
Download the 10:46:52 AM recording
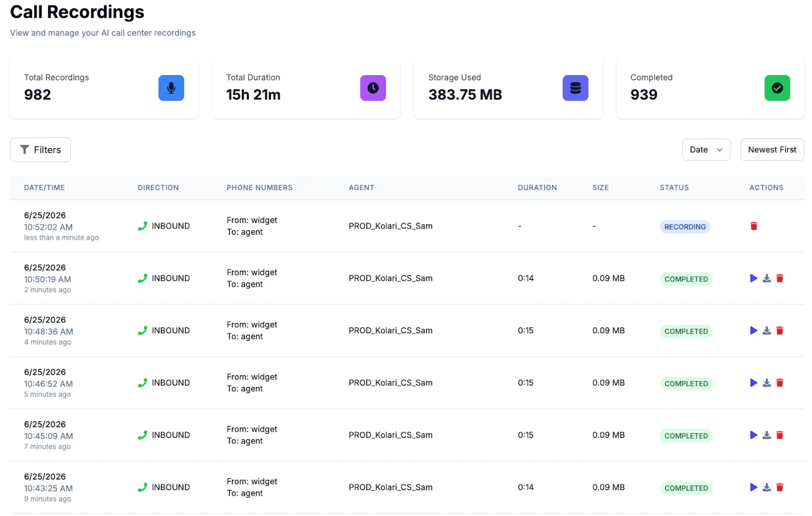click(767, 383)
